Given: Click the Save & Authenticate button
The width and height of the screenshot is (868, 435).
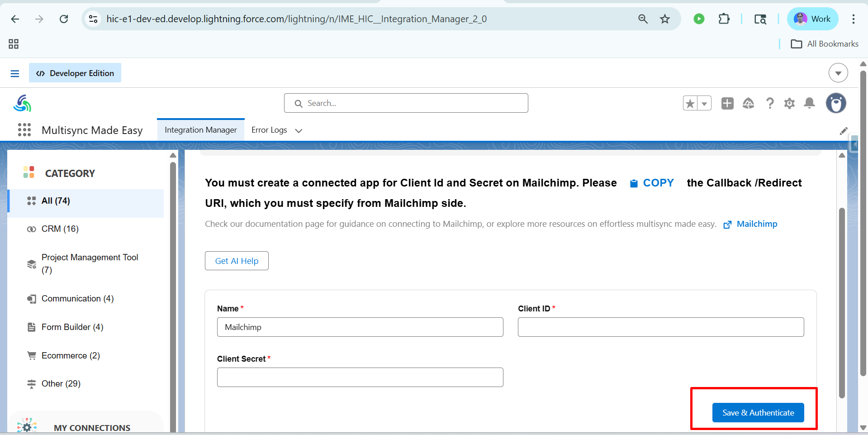Looking at the screenshot, I should pos(758,413).
